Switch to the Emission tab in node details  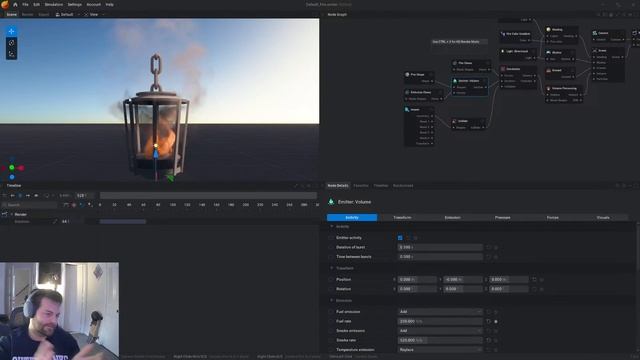pyautogui.click(x=452, y=218)
